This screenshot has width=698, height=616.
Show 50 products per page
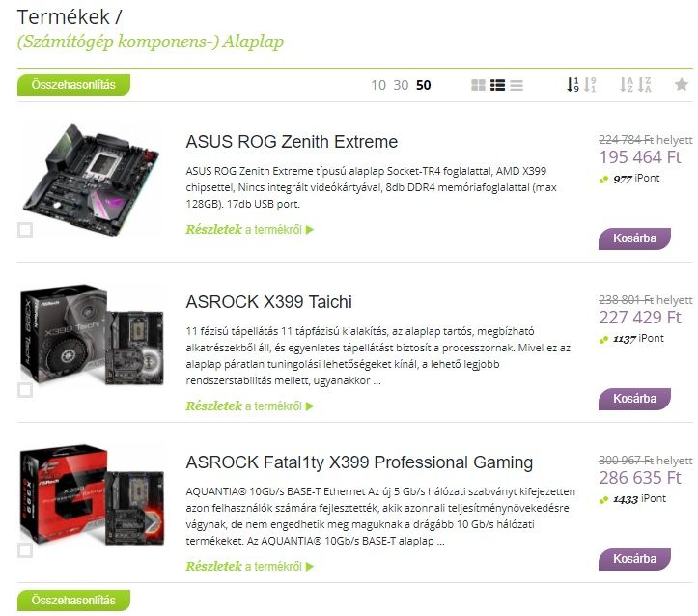click(x=424, y=85)
